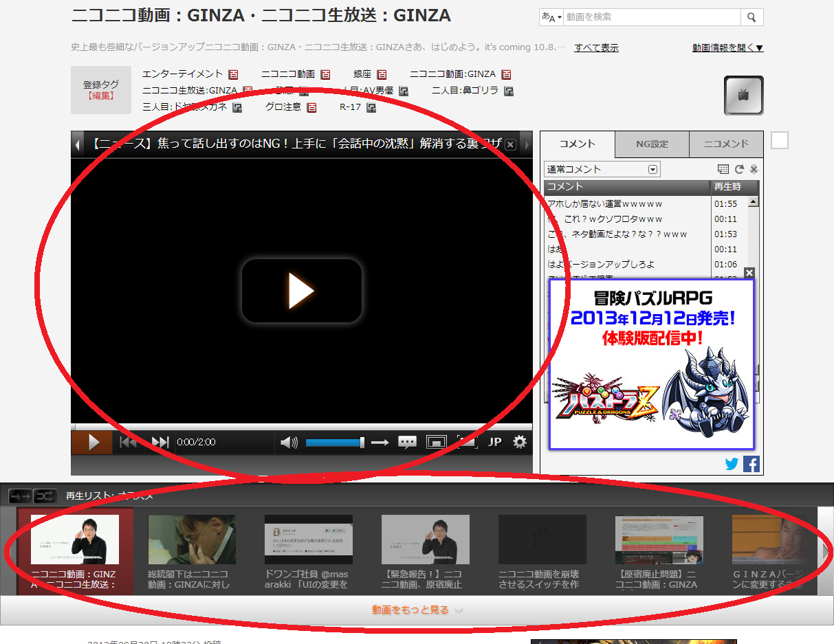Click the TV icon button near the tags
Screen dimensions: 834x644
[743, 96]
